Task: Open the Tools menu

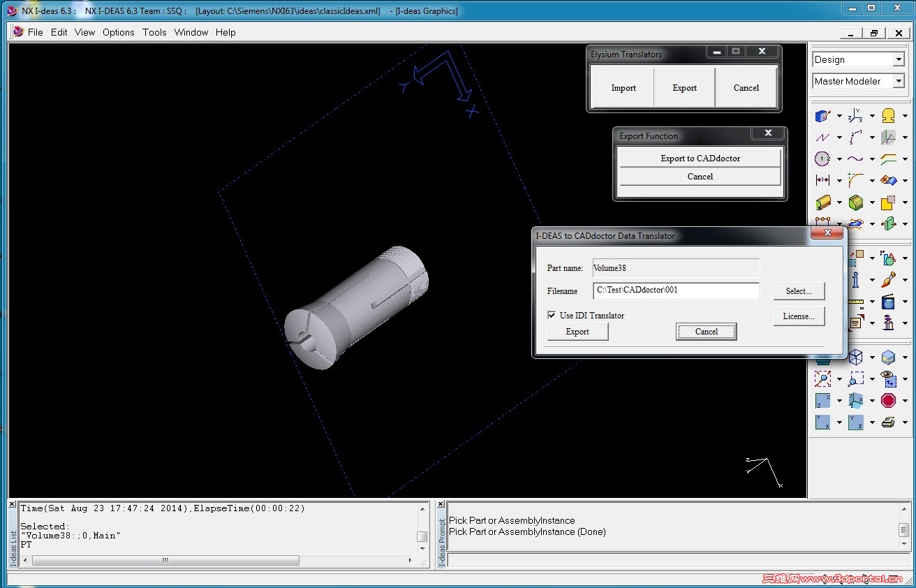Action: tap(154, 32)
